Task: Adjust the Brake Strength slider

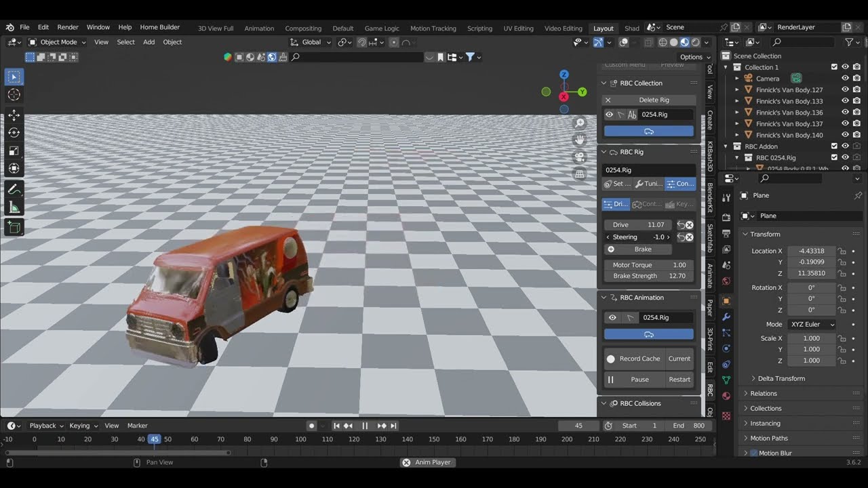Action: (x=649, y=276)
